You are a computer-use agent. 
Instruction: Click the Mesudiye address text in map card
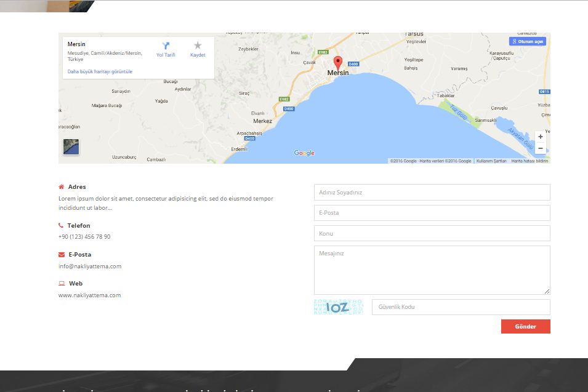click(x=105, y=56)
